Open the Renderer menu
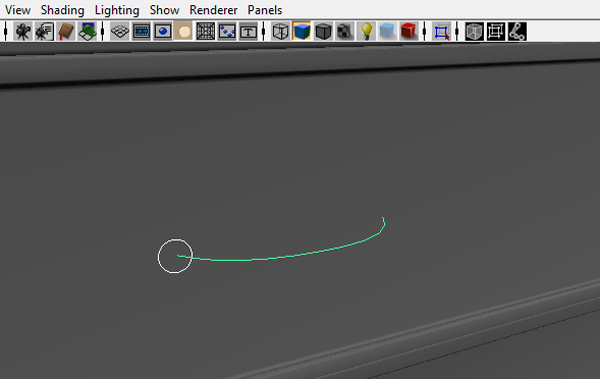This screenshot has width=600, height=379. pyautogui.click(x=213, y=10)
